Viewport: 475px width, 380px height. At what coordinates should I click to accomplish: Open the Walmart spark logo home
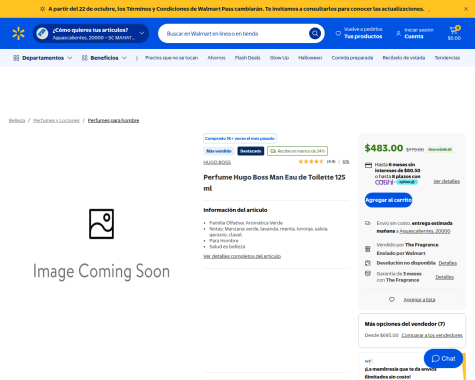tap(19, 34)
